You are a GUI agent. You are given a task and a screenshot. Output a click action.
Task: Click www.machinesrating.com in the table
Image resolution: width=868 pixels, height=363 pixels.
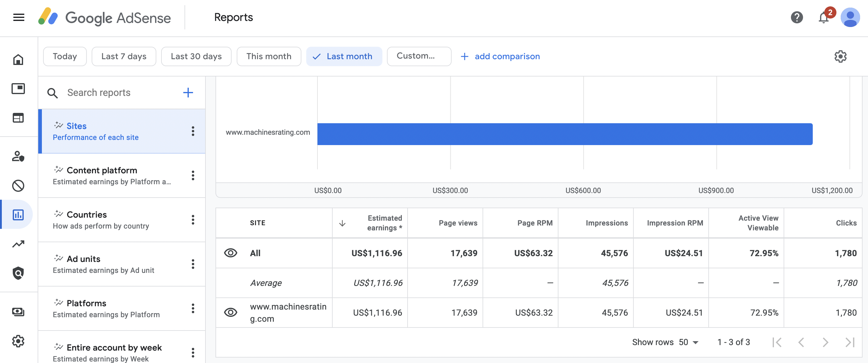[x=288, y=313]
